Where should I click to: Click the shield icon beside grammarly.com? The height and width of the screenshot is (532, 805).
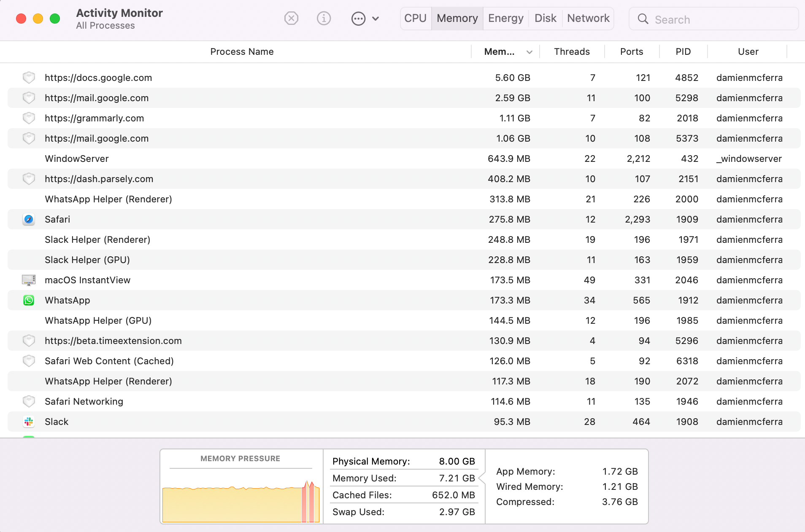click(29, 118)
